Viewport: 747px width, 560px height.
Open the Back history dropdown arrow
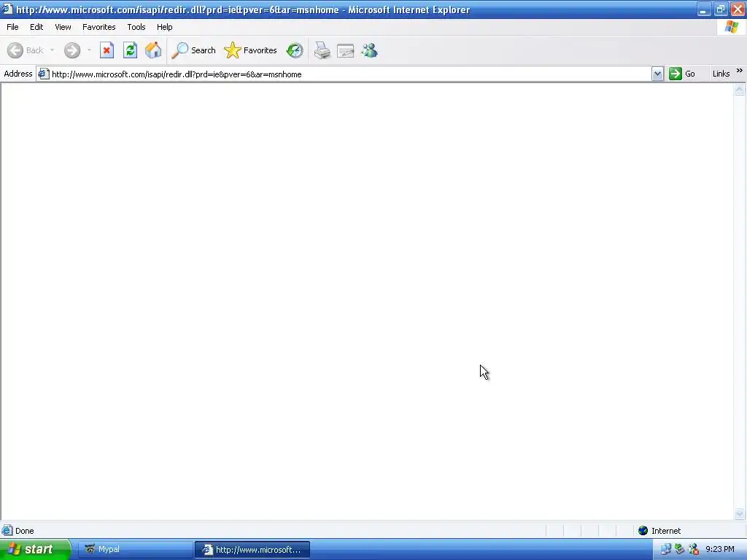click(52, 50)
